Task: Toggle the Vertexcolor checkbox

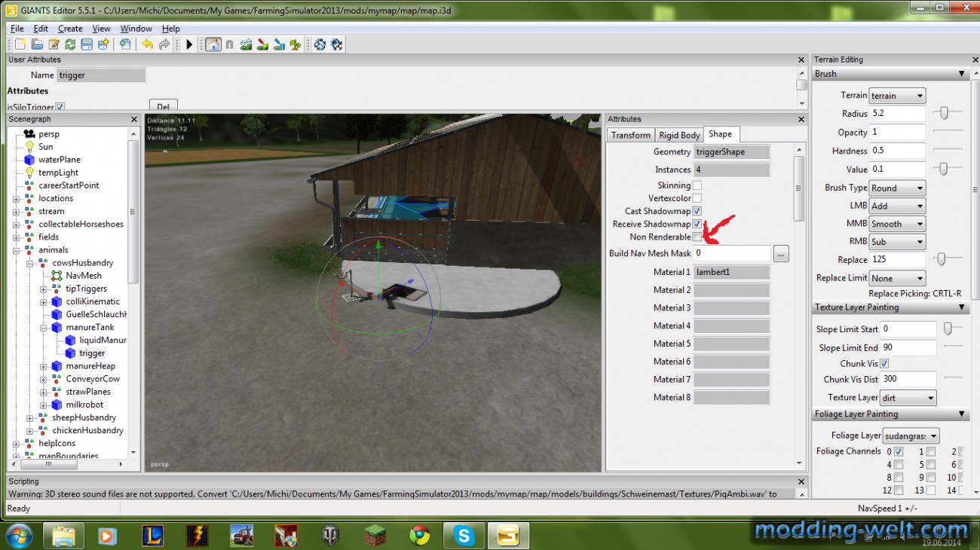Action: click(x=697, y=198)
